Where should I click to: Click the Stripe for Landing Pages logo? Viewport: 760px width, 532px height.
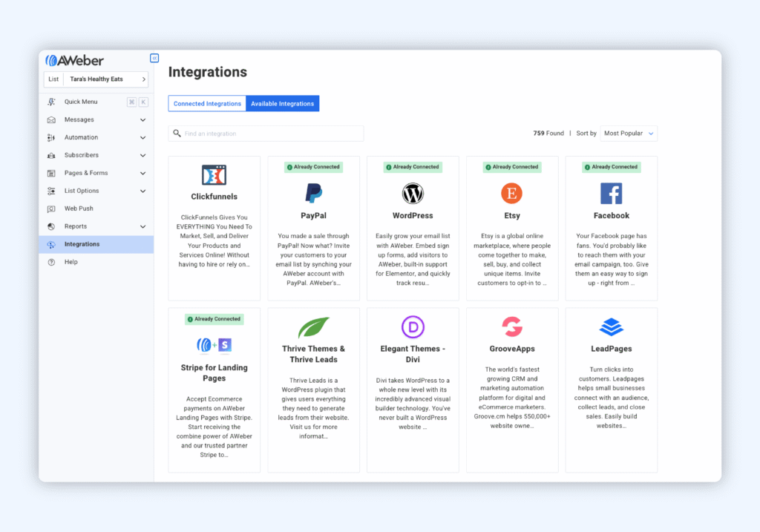[214, 345]
